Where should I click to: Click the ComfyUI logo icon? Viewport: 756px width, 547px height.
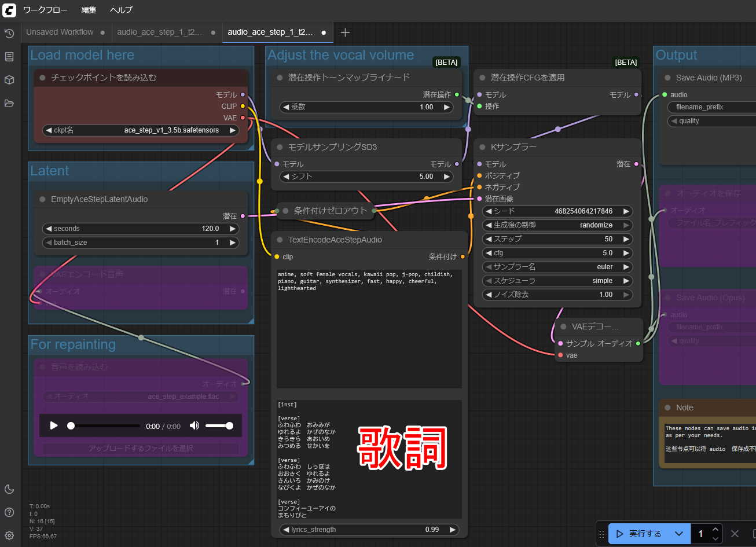9,10
